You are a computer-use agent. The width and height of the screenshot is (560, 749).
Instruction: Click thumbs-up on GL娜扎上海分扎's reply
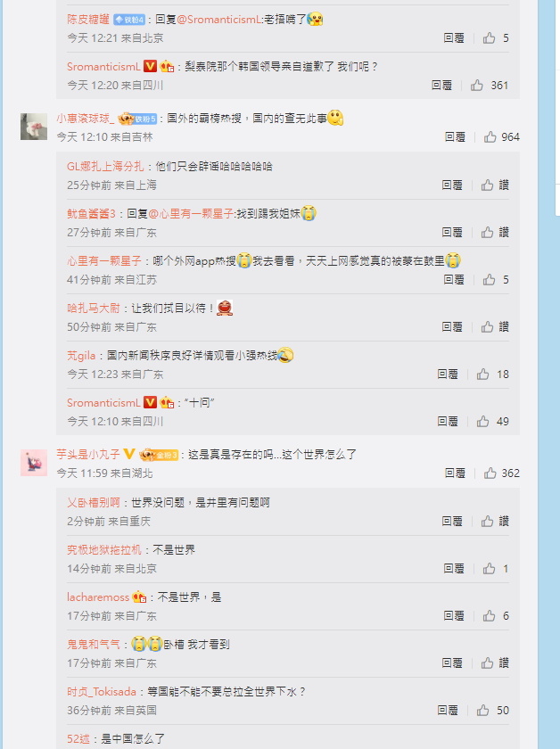(x=488, y=185)
